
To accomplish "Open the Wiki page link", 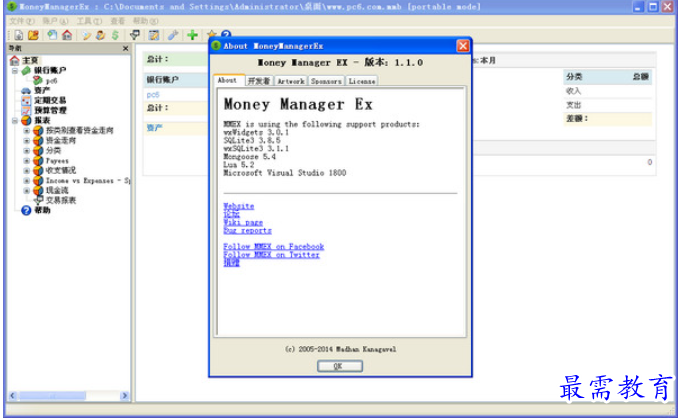I will (243, 222).
